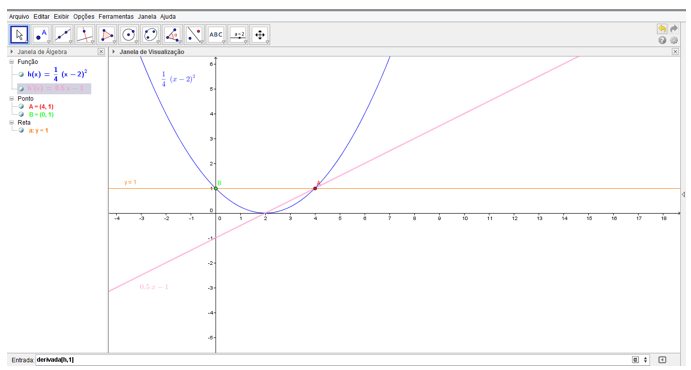Select the Perpendicular Line tool
Screen dimensions: 691x370
pyautogui.click(x=85, y=35)
